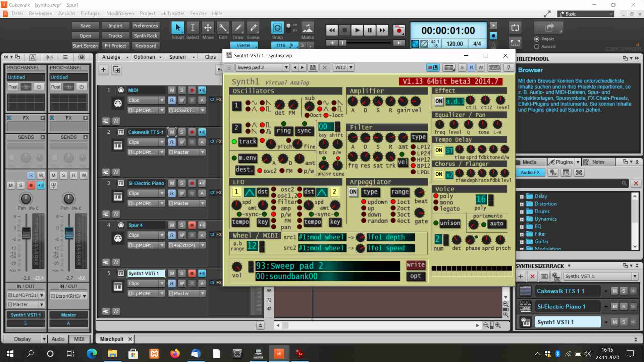Add a synth in Synthesizer Rack
The image size is (644, 362).
click(x=521, y=277)
